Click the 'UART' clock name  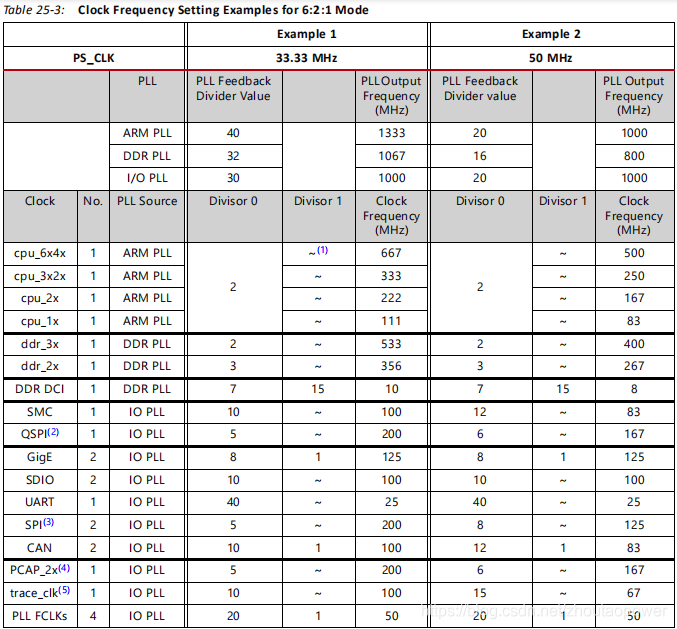coord(40,502)
